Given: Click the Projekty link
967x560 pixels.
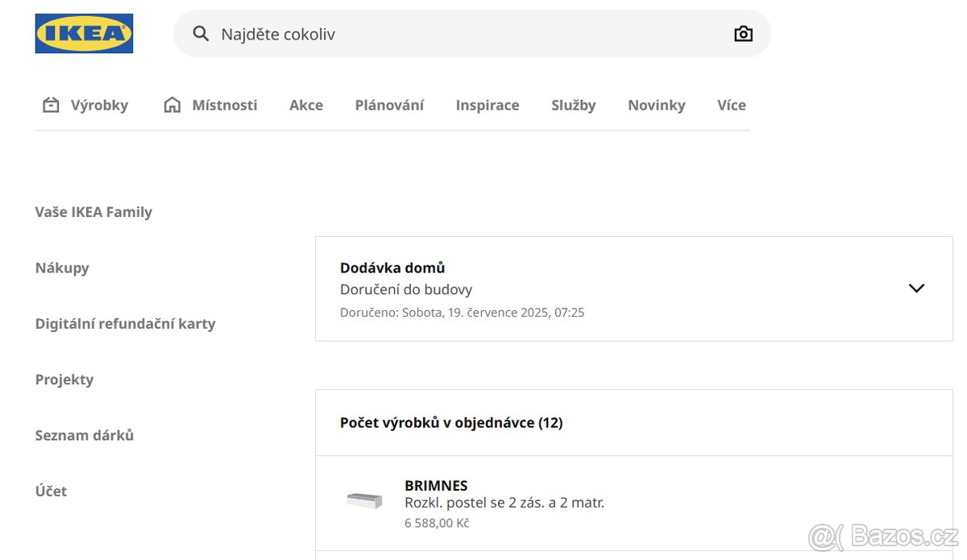Looking at the screenshot, I should (x=64, y=379).
